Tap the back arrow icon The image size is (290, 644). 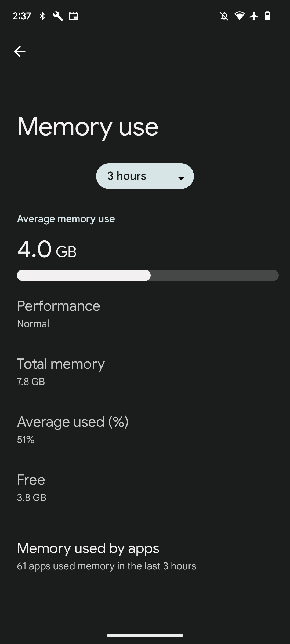tap(20, 51)
